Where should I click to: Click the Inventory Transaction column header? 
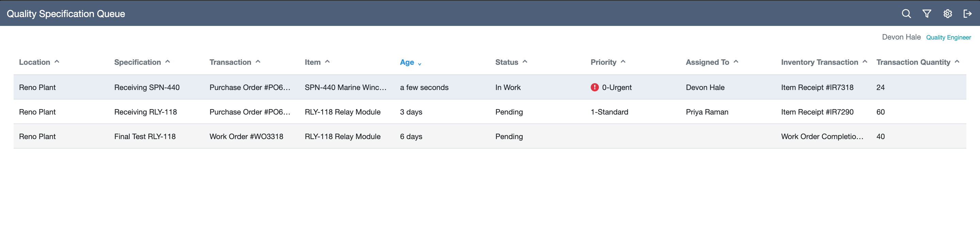[819, 62]
